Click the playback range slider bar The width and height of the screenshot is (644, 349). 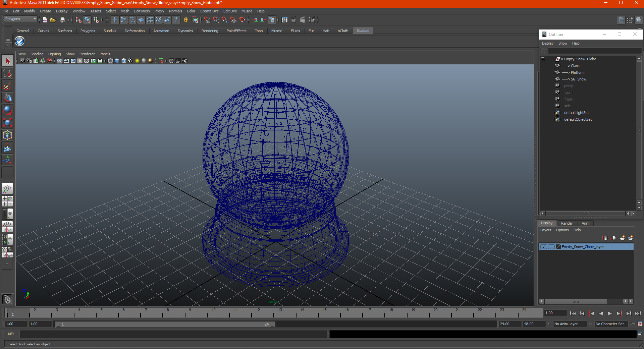click(165, 324)
